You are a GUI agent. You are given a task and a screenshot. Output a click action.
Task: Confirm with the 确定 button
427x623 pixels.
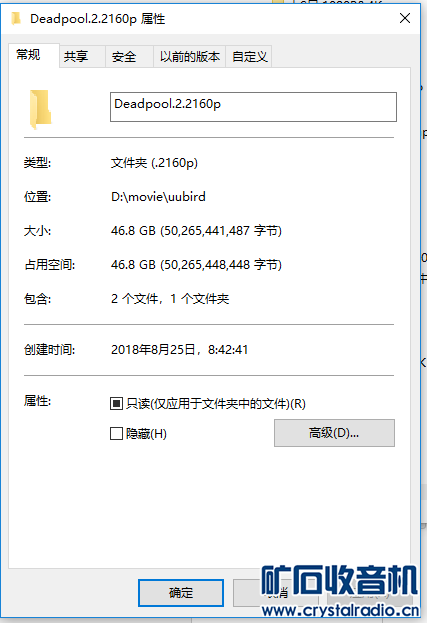pyautogui.click(x=181, y=593)
